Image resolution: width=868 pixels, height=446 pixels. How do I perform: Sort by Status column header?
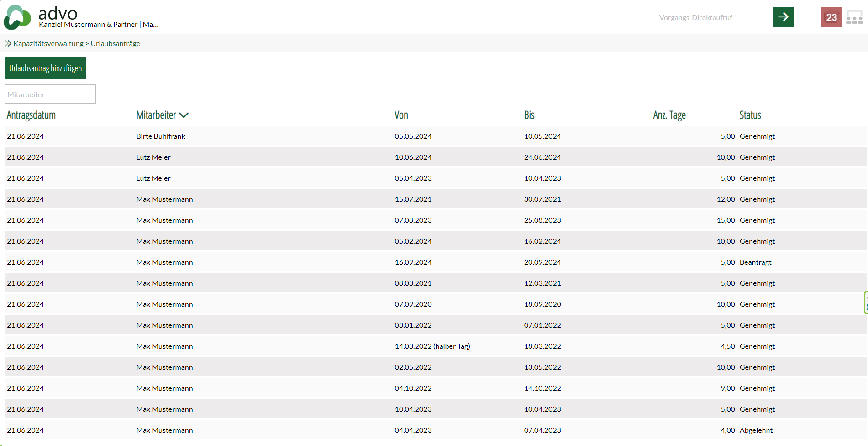pyautogui.click(x=750, y=115)
